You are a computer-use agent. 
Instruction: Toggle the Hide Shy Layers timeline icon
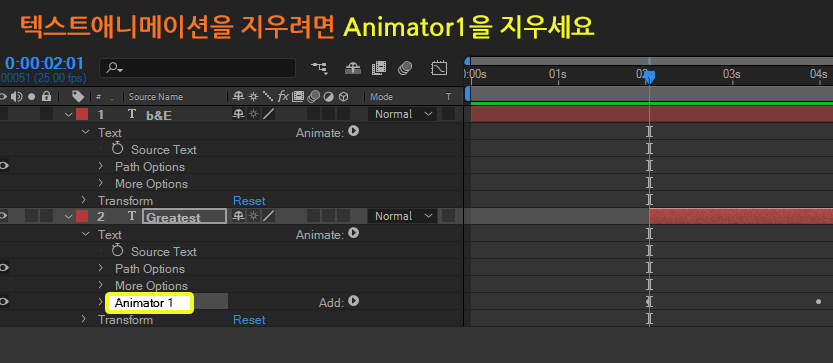353,67
